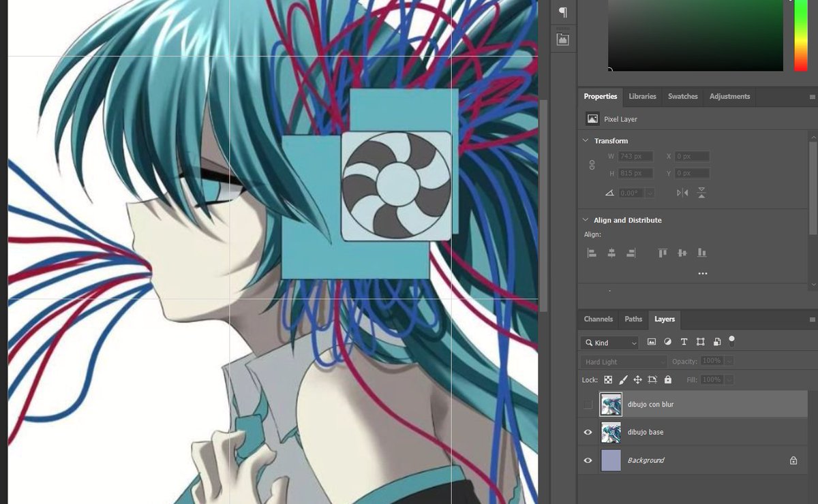Toggle the width-height link chain icon
This screenshot has height=504, width=818.
[x=592, y=165]
